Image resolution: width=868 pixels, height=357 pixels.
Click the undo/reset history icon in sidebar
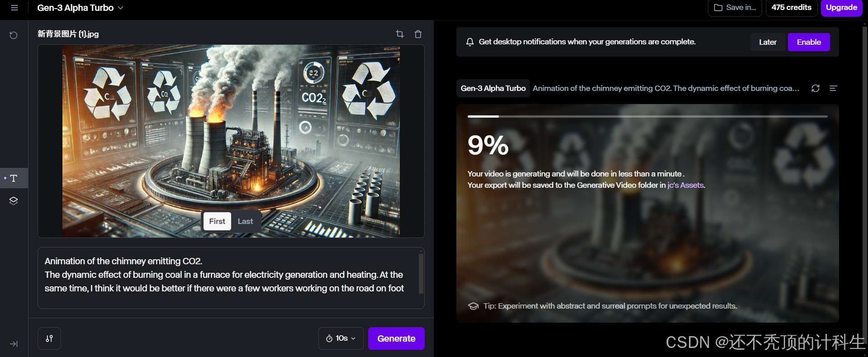(x=14, y=35)
